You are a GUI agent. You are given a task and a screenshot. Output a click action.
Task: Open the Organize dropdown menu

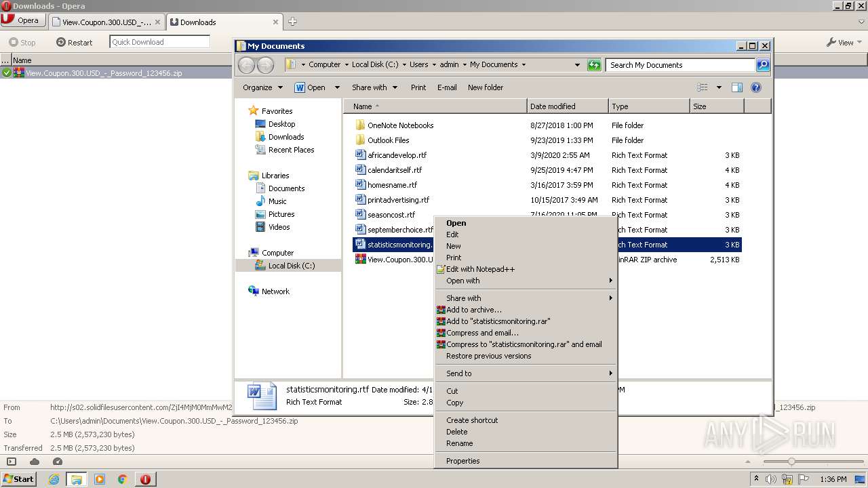click(x=262, y=87)
